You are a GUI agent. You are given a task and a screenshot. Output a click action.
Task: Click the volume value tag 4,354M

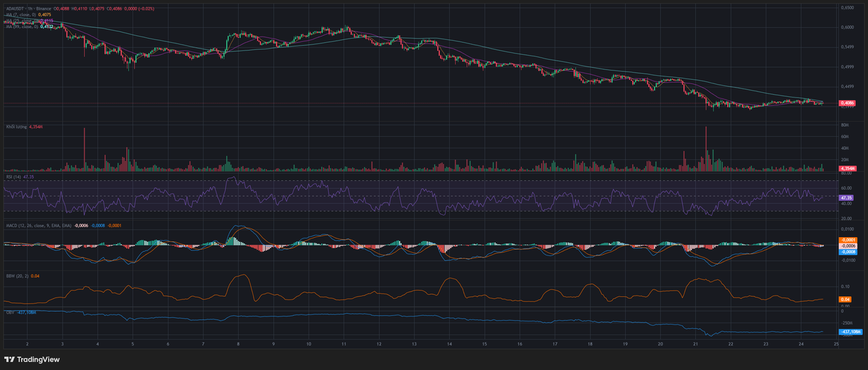(x=847, y=168)
